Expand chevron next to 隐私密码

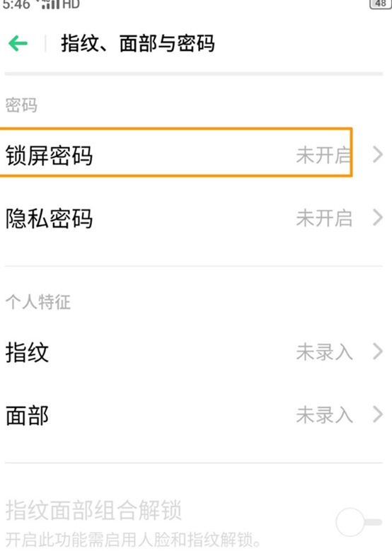[x=378, y=218]
